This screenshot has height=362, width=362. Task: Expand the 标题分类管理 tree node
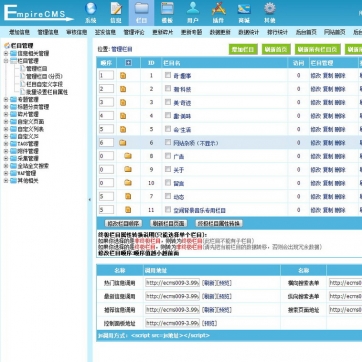pyautogui.click(x=6, y=107)
